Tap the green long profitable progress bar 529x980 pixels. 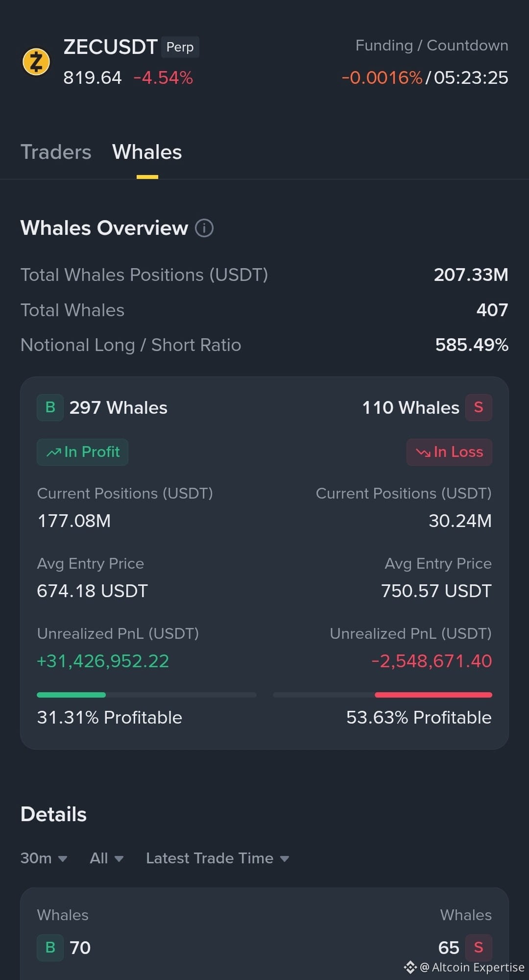coord(146,695)
